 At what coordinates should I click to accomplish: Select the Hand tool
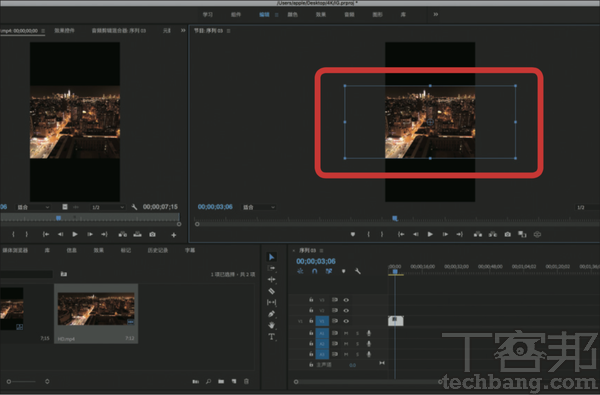271,325
